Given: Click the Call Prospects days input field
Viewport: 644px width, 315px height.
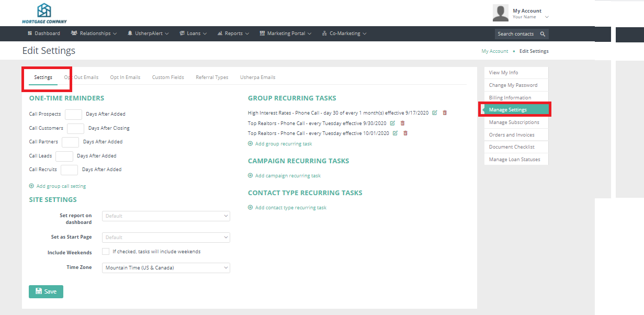Looking at the screenshot, I should coord(73,114).
